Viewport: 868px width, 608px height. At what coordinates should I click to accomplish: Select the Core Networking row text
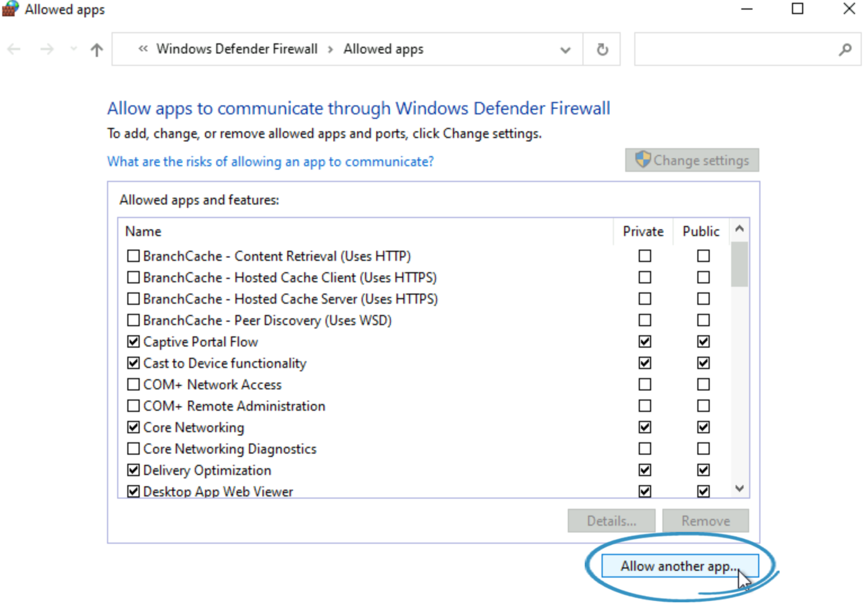pyautogui.click(x=194, y=428)
